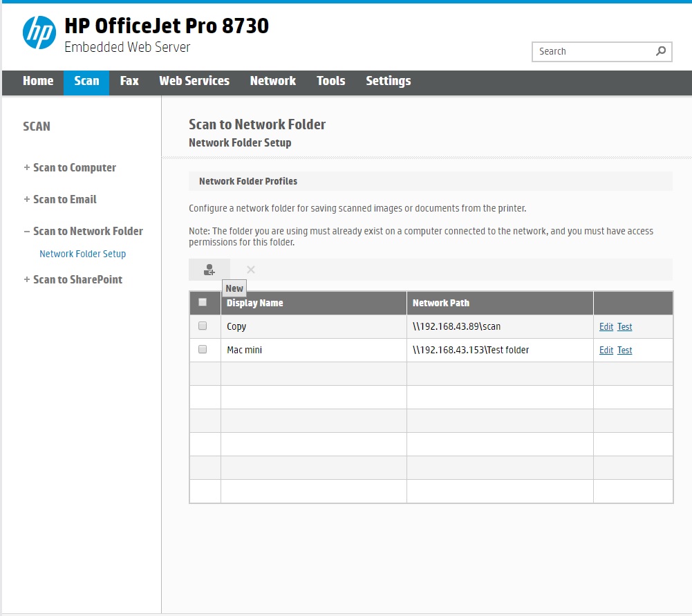The height and width of the screenshot is (616, 692).
Task: Open the Settings tab
Action: (x=389, y=81)
